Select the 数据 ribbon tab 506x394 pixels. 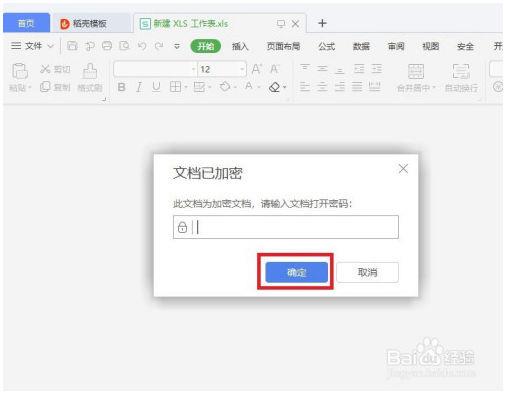[361, 46]
